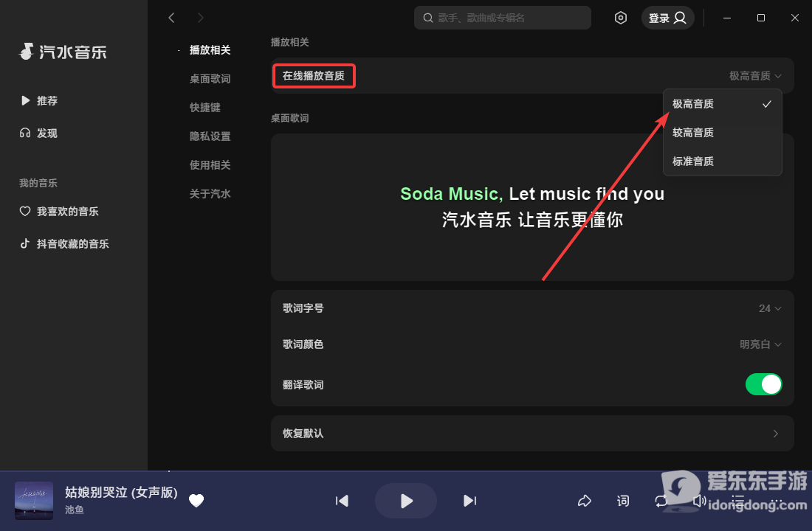This screenshot has width=812, height=531.
Task: Choose 标准音质 in the quality list
Action: 722,161
